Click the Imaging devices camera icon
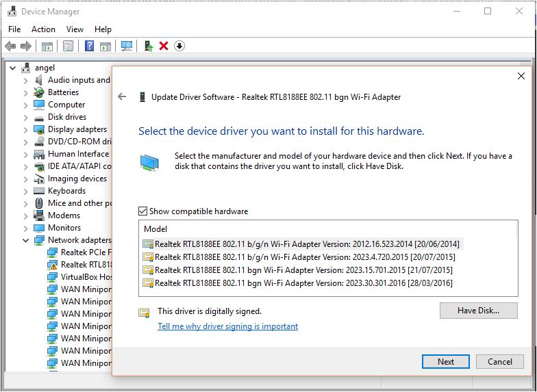This screenshot has width=537, height=392. [39, 179]
